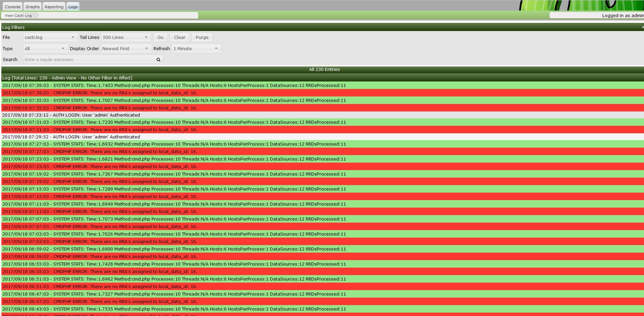Select the 07:19:02 CMDPHP ERROR log line
This screenshot has width=644, height=316.
pyautogui.click(x=323, y=181)
